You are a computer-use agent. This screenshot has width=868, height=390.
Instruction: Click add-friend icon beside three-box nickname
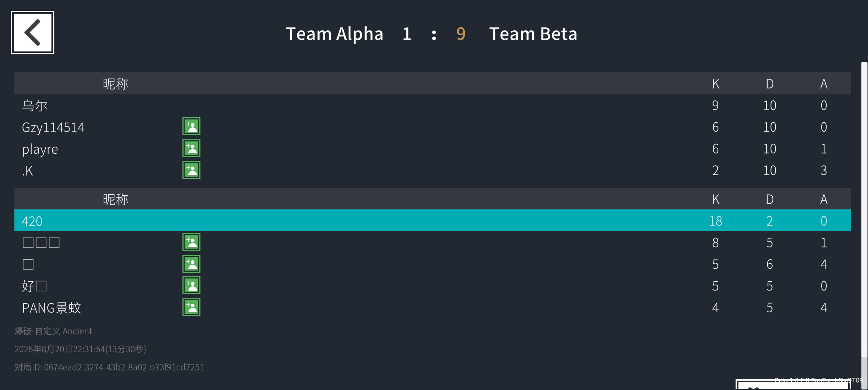pyautogui.click(x=191, y=242)
